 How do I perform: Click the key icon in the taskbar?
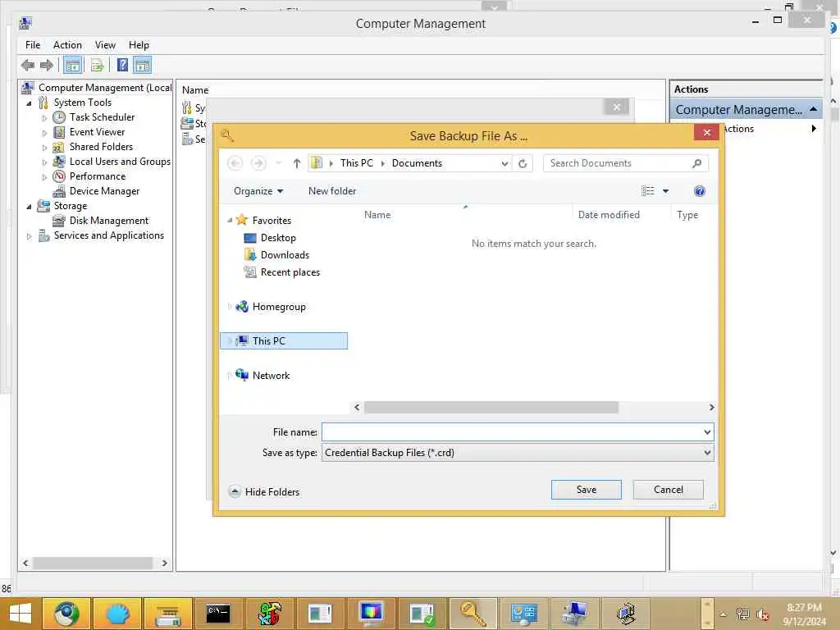click(x=472, y=613)
